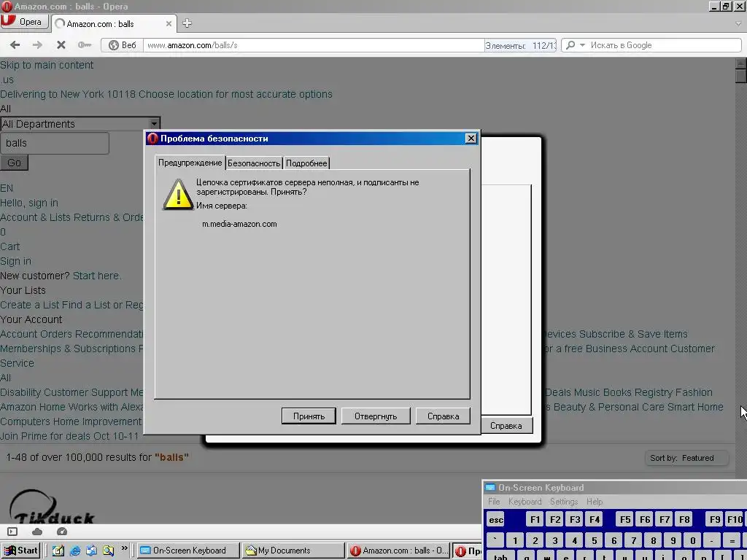The width and height of the screenshot is (747, 560).
Task: Expand hidden quick launch items chevron
Action: (124, 548)
